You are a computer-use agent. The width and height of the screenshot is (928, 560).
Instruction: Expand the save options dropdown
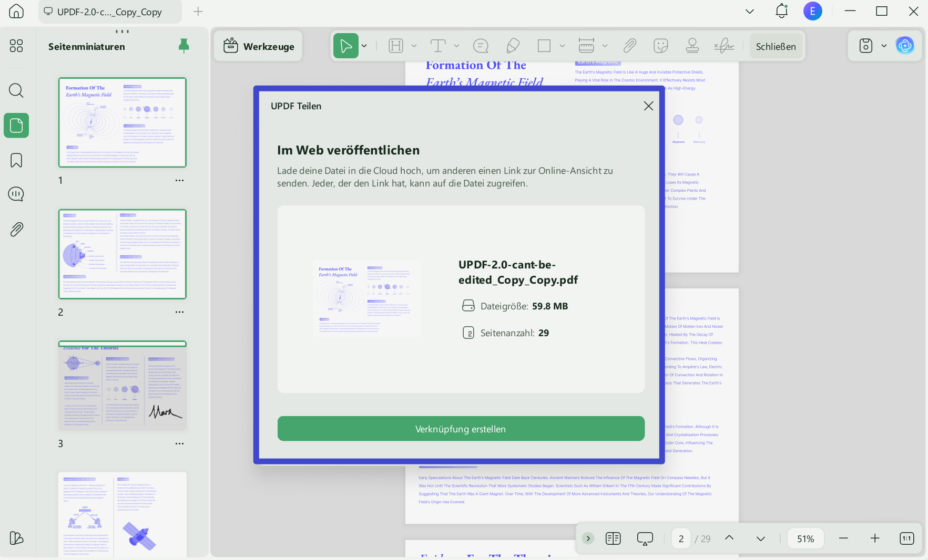884,46
